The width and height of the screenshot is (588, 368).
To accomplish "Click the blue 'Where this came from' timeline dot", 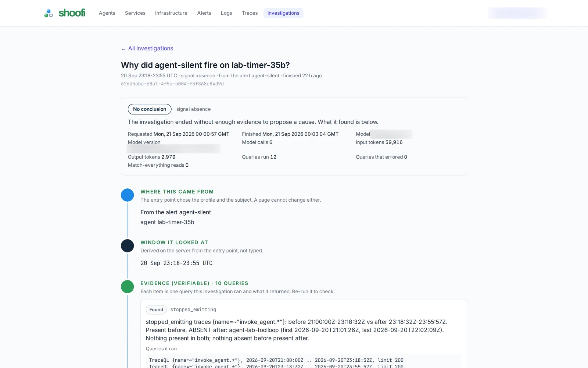I will pos(128,195).
